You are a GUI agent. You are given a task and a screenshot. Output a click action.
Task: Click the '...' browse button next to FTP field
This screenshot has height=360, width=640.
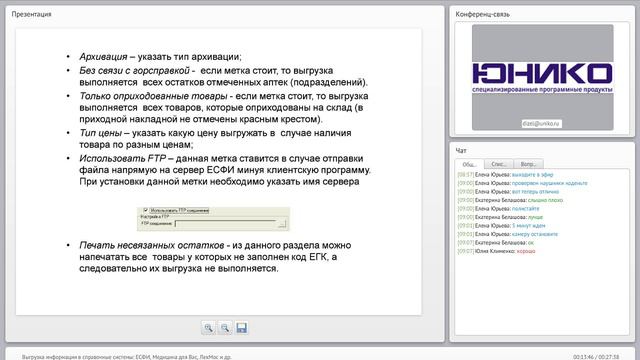click(x=282, y=224)
